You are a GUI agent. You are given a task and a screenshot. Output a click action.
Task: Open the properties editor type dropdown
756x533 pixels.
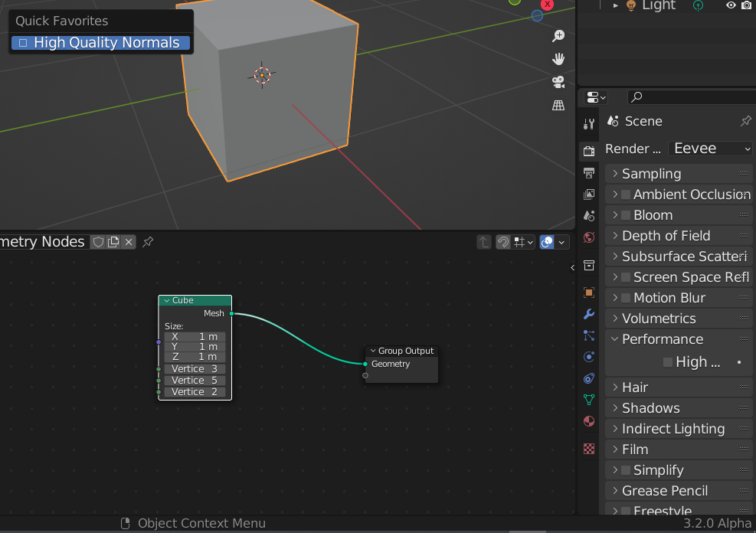[x=596, y=97]
